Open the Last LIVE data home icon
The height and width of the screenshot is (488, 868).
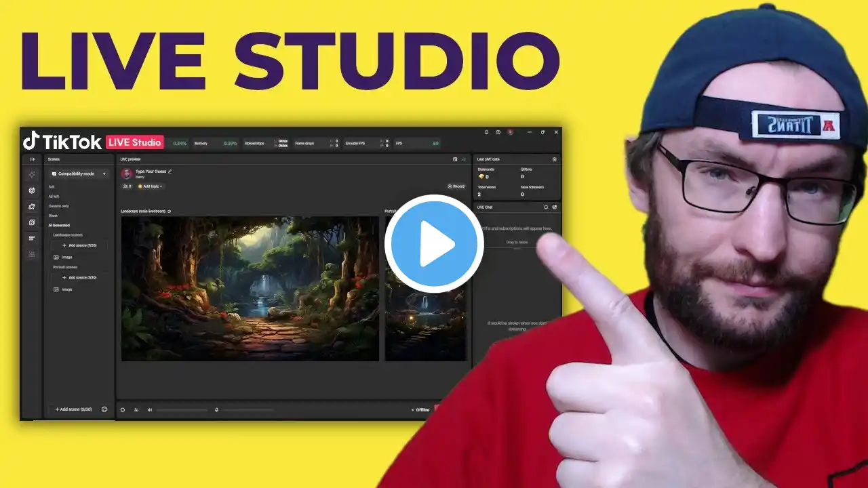coord(555,159)
